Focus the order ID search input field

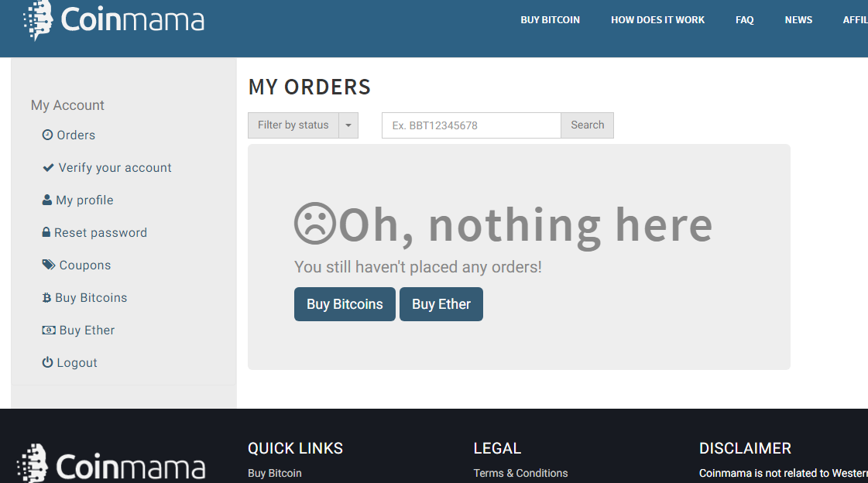point(471,125)
